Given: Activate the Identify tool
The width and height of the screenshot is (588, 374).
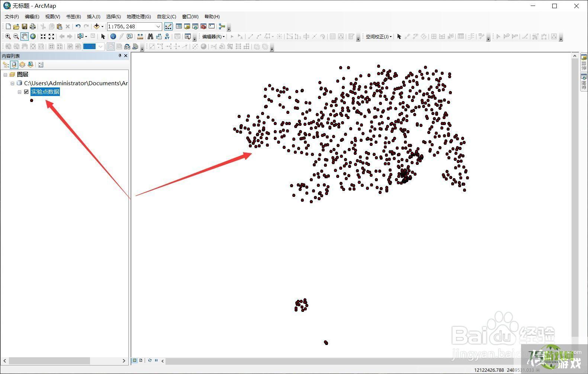Looking at the screenshot, I should click(x=113, y=36).
